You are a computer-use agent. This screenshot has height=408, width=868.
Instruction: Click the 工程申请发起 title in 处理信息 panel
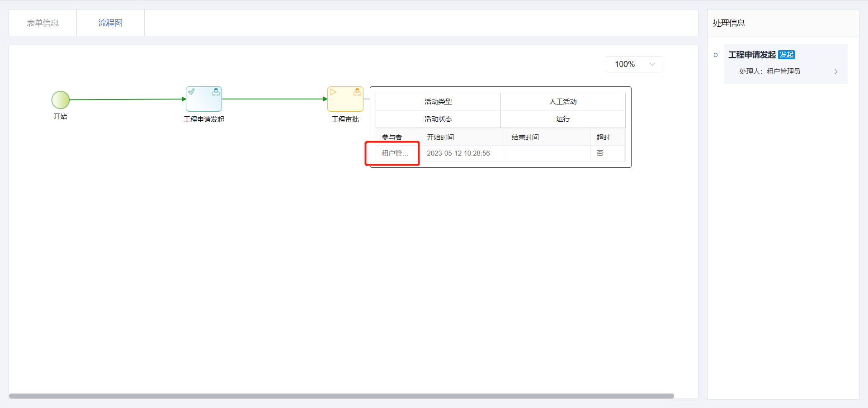coord(751,55)
